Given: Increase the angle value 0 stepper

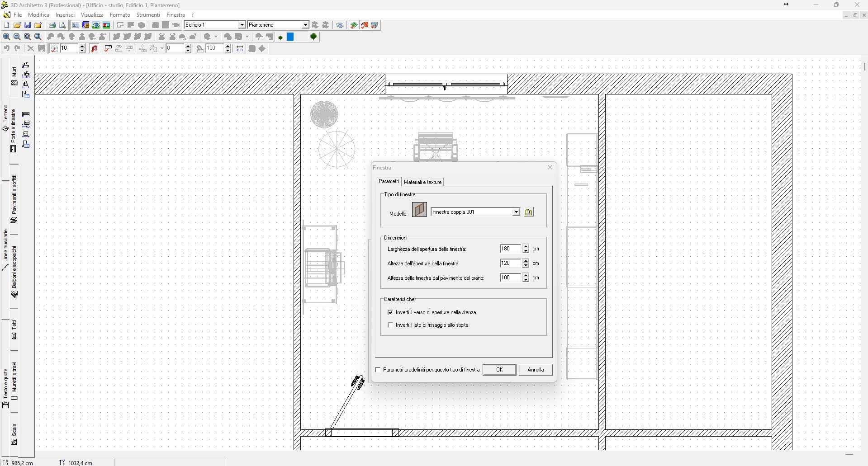Looking at the screenshot, I should click(188, 47).
